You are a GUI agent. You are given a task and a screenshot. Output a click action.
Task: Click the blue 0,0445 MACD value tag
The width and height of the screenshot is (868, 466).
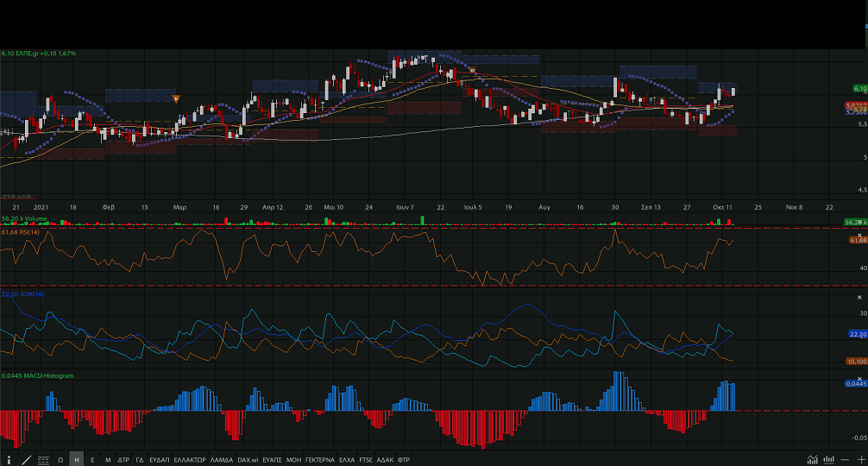pos(856,383)
